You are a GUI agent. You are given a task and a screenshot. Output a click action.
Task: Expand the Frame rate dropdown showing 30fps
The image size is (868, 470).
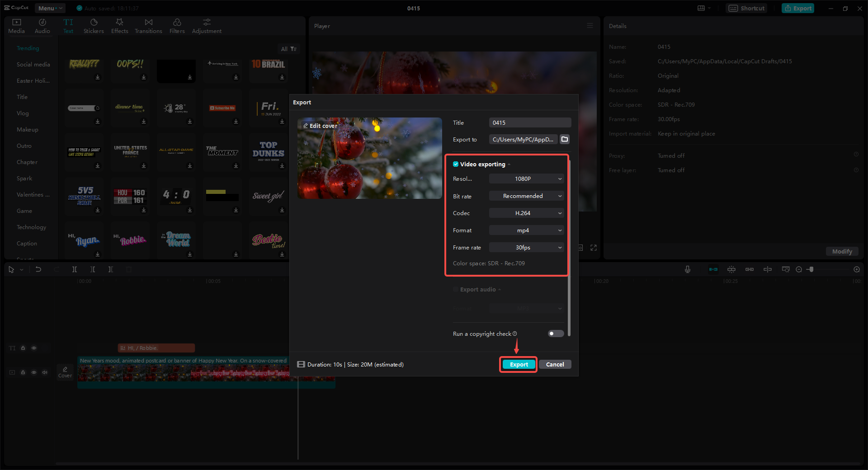[x=526, y=247]
